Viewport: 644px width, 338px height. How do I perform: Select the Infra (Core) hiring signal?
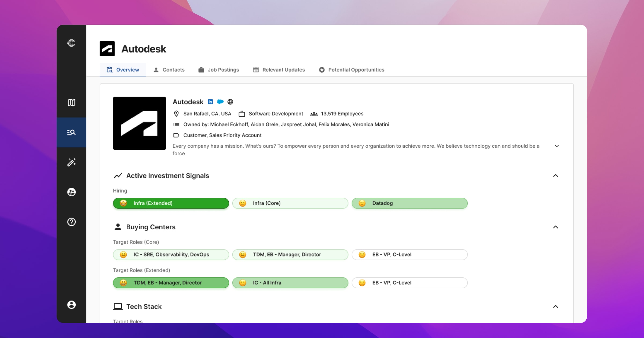point(290,203)
